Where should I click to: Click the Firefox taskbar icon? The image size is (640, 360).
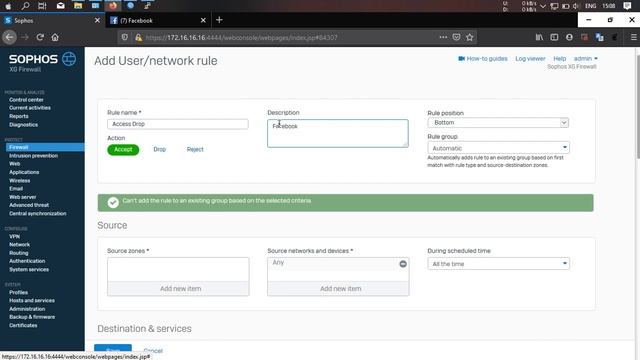(113, 6)
